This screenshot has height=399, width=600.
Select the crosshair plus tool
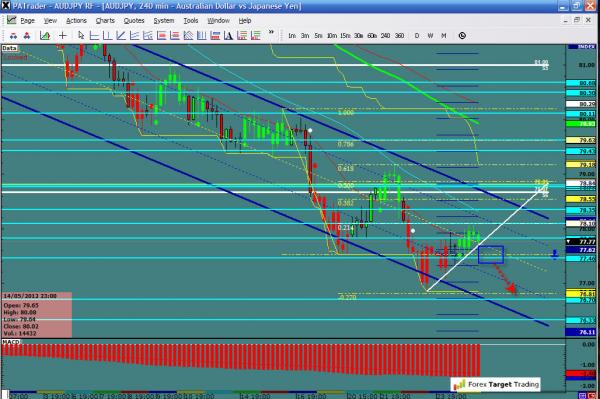(62, 36)
